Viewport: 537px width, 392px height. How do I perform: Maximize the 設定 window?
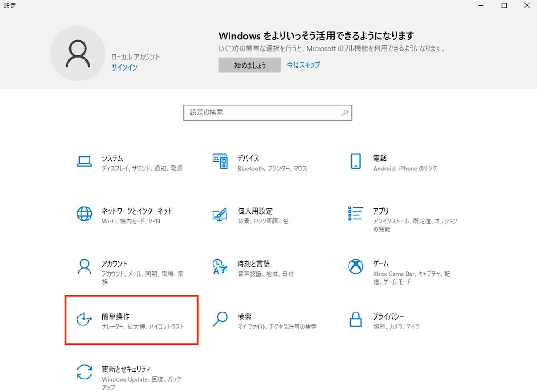[x=504, y=6]
